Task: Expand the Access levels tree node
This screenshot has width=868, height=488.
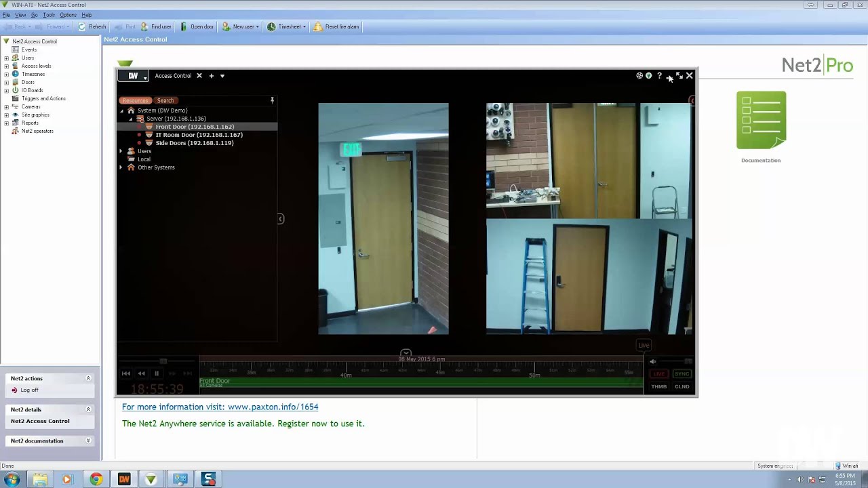Action: [x=6, y=66]
